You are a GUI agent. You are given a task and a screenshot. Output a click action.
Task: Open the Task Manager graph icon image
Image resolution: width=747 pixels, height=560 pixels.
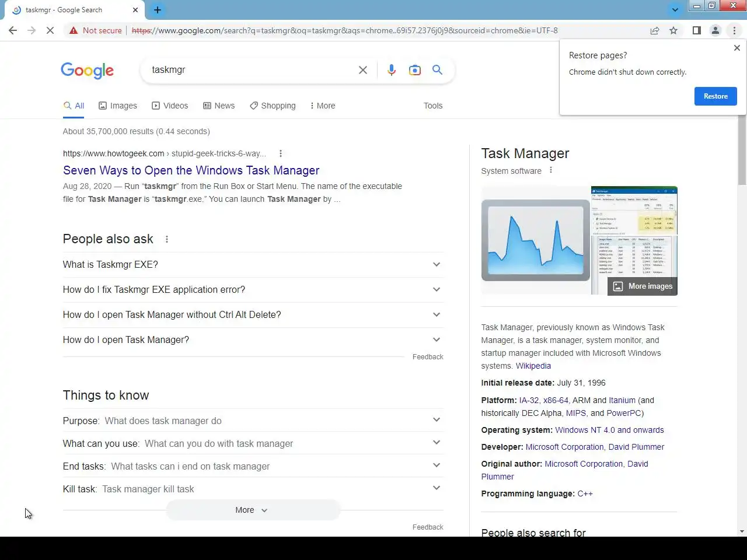tap(536, 240)
